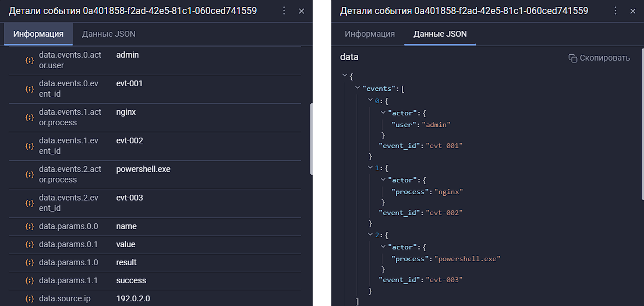
Task: Click the copy icon beside Скопировать
Action: pyautogui.click(x=572, y=58)
